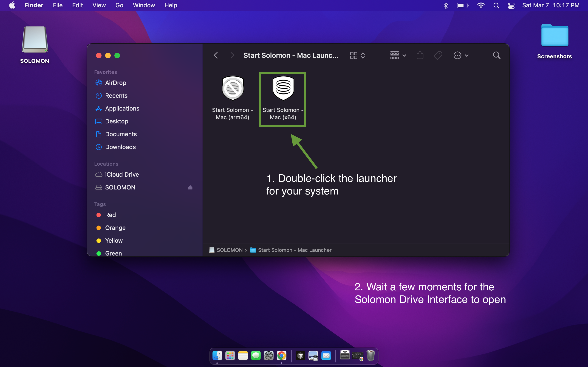
Task: Click SOLOMON in the bottom path bar
Action: point(229,250)
